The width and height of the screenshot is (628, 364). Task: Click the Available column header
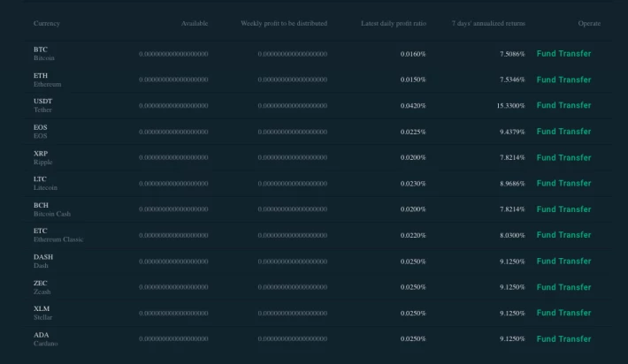pyautogui.click(x=195, y=23)
